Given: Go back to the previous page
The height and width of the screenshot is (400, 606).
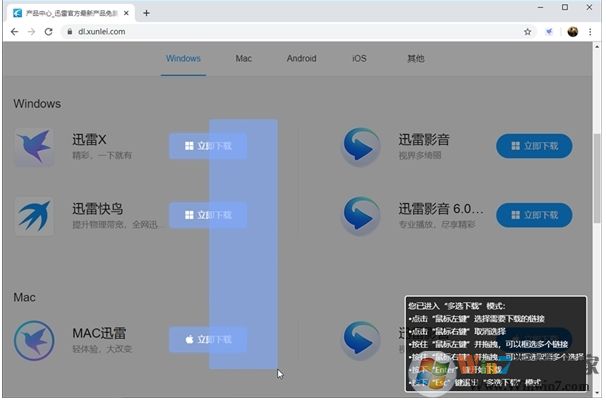Looking at the screenshot, I should pyautogui.click(x=15, y=32).
